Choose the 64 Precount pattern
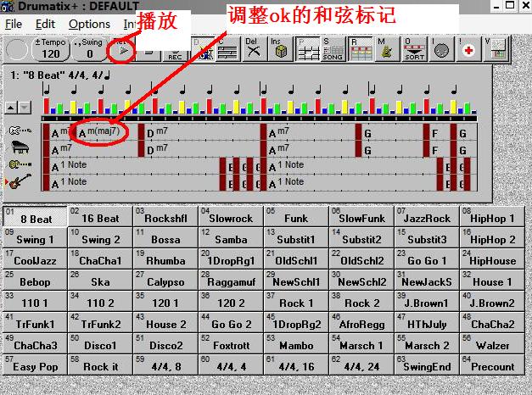 [x=492, y=364]
